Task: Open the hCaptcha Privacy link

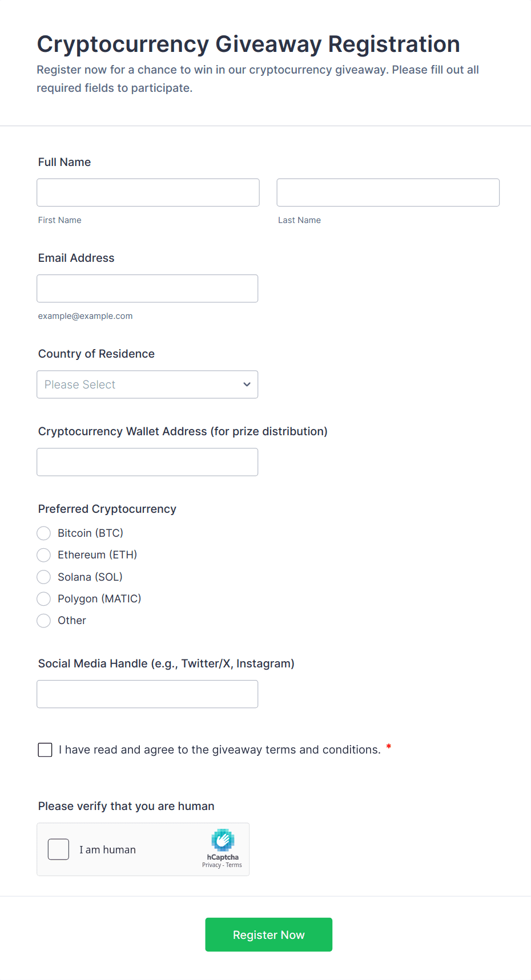Action: (211, 865)
